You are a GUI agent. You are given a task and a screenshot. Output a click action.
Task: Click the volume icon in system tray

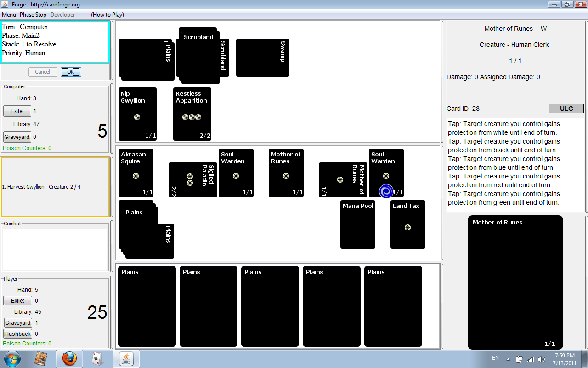(x=542, y=359)
